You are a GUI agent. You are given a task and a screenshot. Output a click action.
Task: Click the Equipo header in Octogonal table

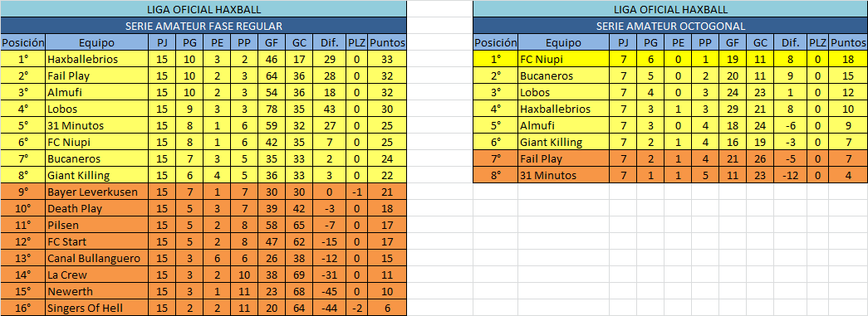click(x=564, y=42)
